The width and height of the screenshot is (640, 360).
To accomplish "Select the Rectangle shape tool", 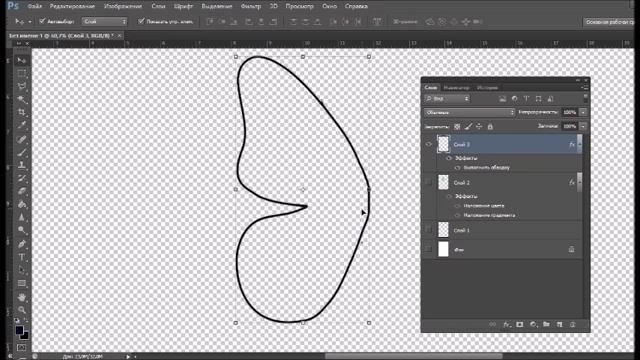I will [x=21, y=283].
